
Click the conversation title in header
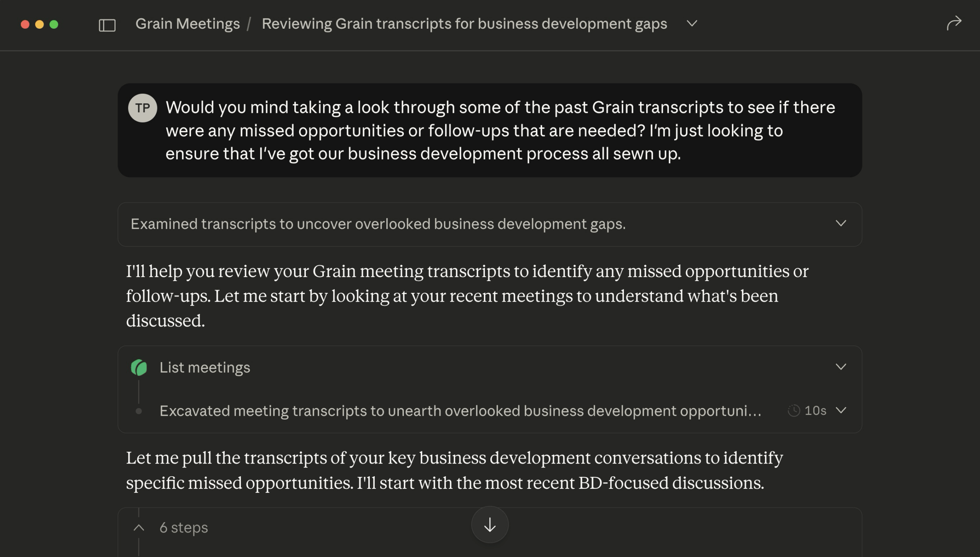pos(464,24)
